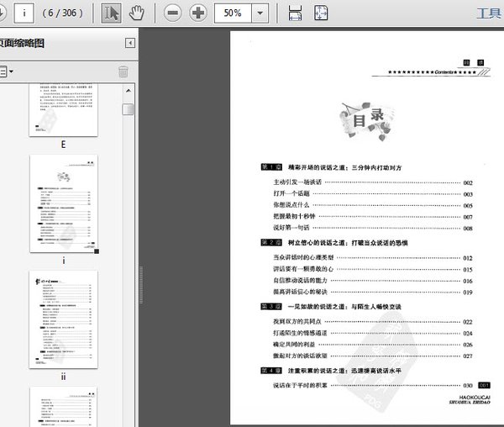Select page thumbnail labeled i
The width and height of the screenshot is (504, 427).
click(x=64, y=202)
